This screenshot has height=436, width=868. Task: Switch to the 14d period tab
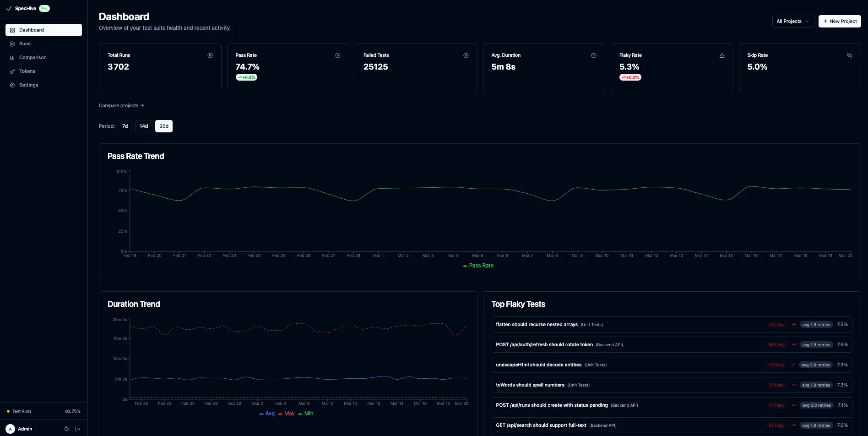[x=143, y=126]
